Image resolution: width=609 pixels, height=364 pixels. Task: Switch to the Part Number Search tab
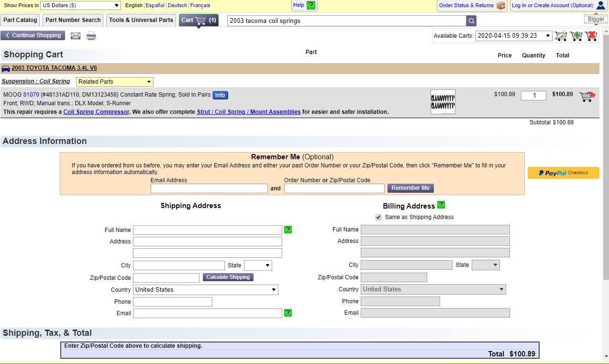point(73,20)
